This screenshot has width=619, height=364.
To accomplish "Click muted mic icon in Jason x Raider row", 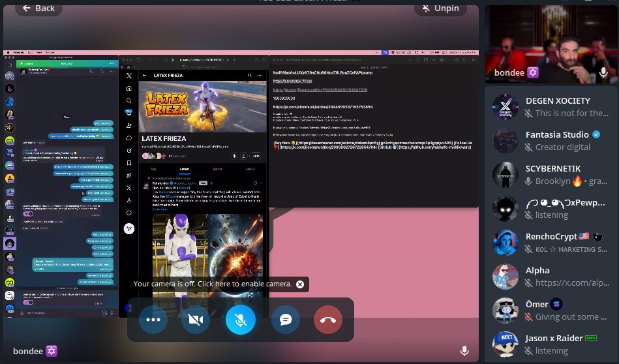I will (528, 351).
